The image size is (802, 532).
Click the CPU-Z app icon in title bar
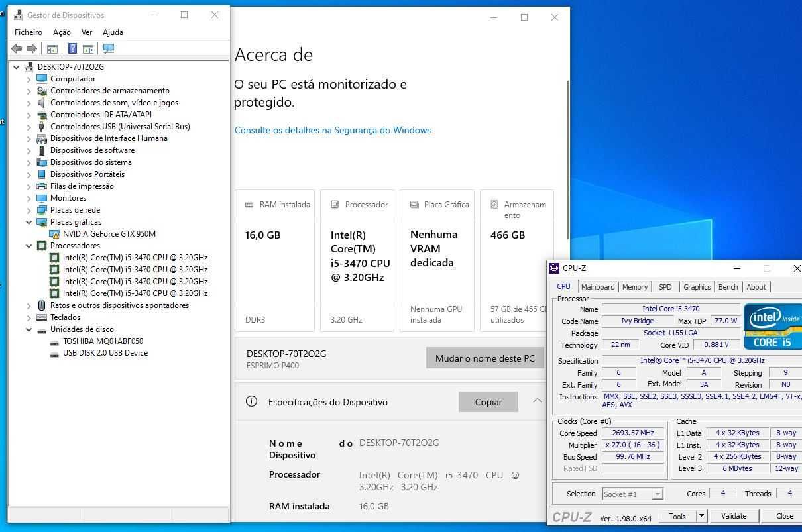click(554, 268)
